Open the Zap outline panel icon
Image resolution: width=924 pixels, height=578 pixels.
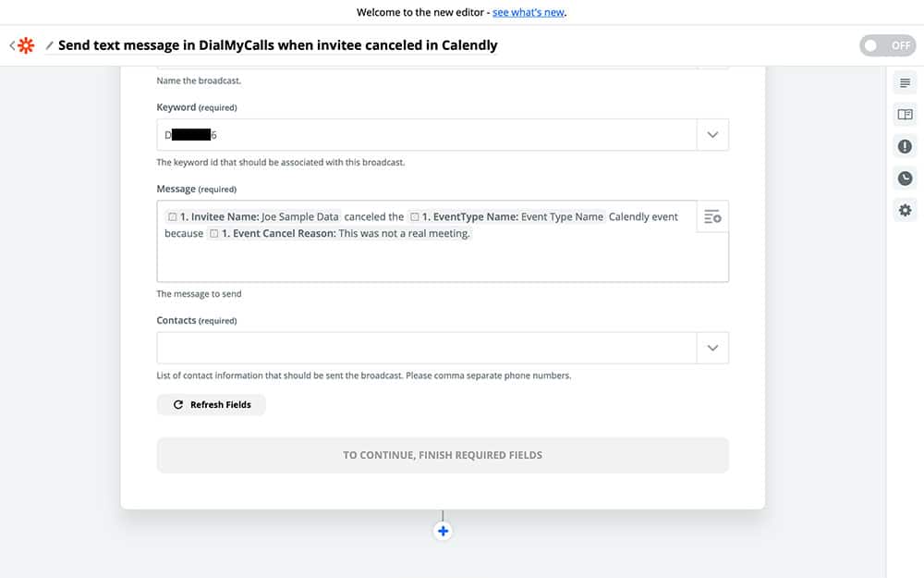(905, 83)
